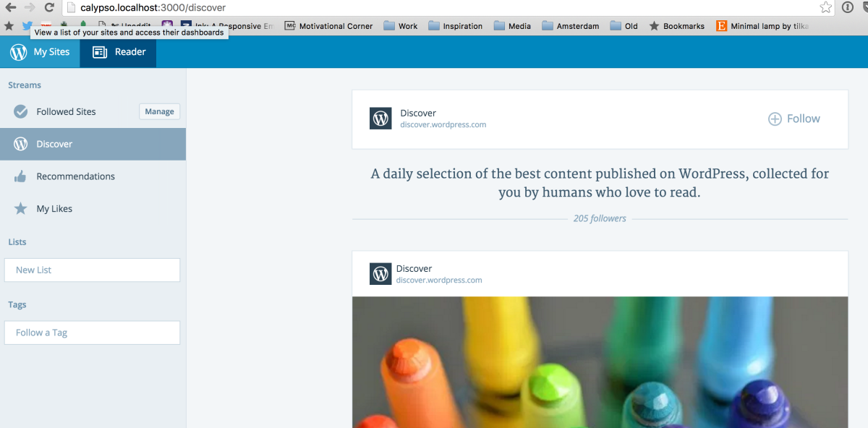The width and height of the screenshot is (868, 428).
Task: Click the Reader newspaper icon
Action: 100,52
